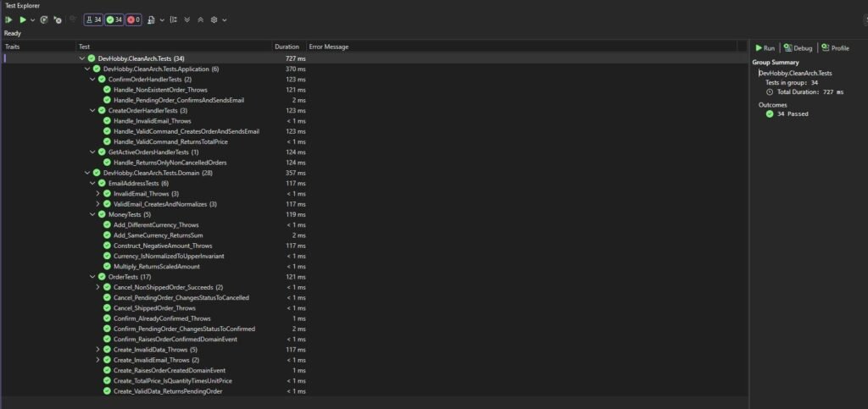
Task: Collapse MoneyTests node
Action: pyautogui.click(x=92, y=214)
